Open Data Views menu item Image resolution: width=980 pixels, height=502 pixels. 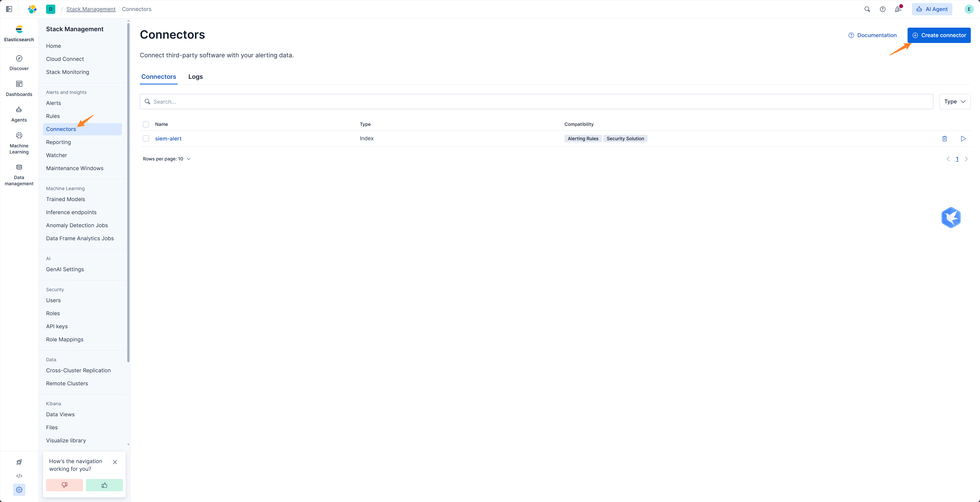(x=60, y=414)
